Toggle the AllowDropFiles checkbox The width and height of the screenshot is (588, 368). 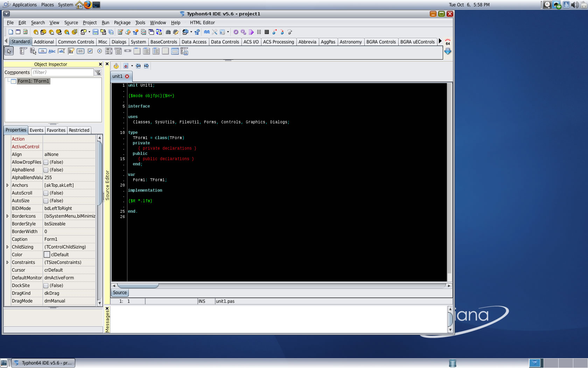click(x=46, y=162)
